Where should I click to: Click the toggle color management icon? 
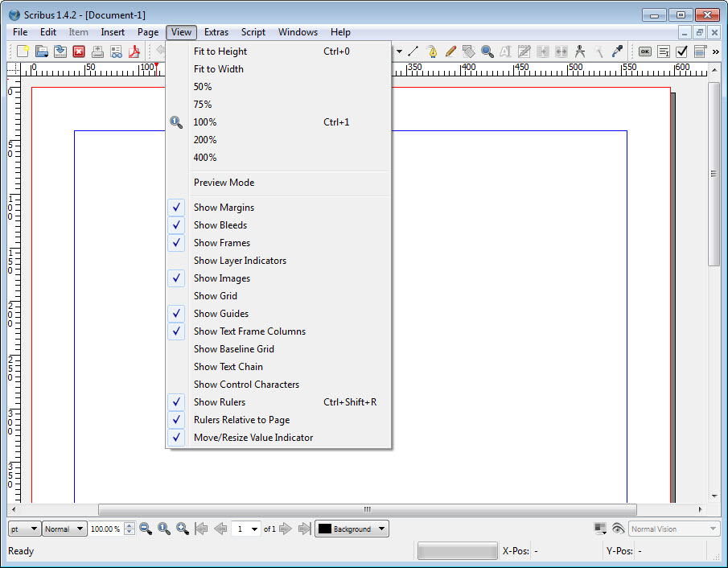[600, 529]
